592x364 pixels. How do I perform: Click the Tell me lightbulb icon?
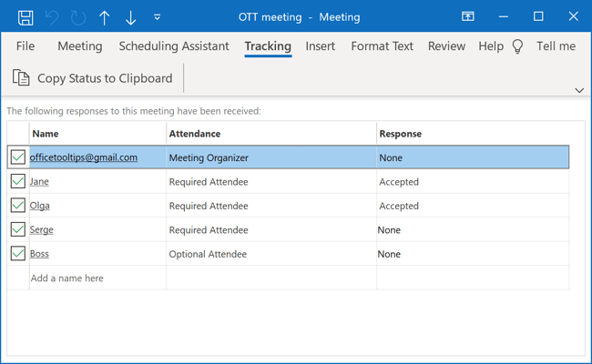pos(517,46)
